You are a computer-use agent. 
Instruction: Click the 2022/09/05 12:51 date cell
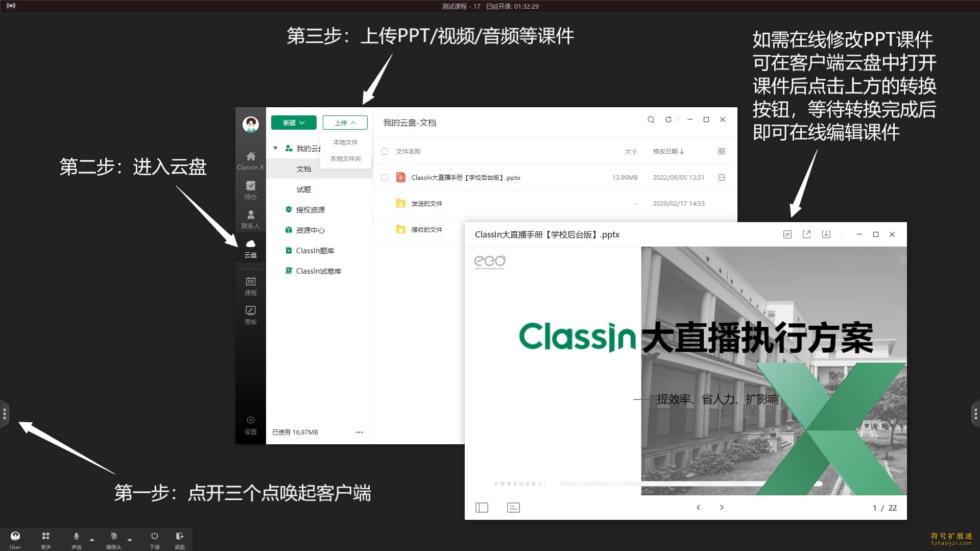tap(679, 177)
